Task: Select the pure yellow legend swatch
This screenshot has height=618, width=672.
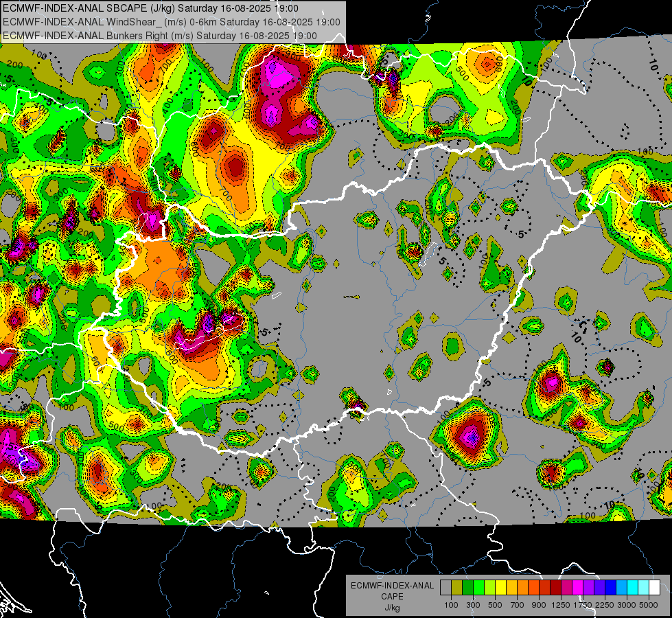Action: [500, 587]
